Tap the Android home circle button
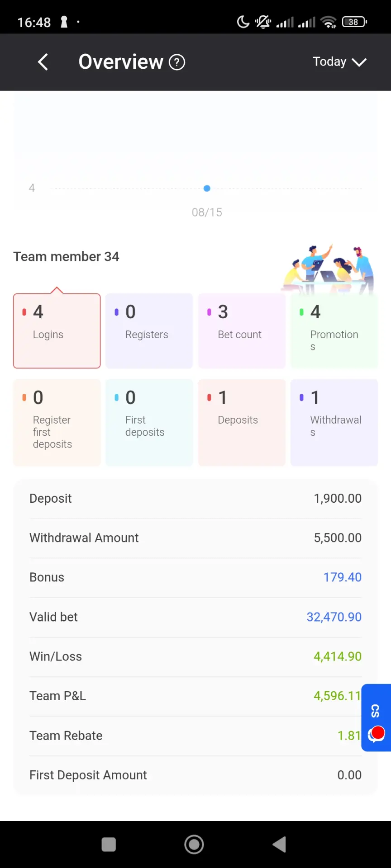Image resolution: width=391 pixels, height=868 pixels. click(x=194, y=844)
